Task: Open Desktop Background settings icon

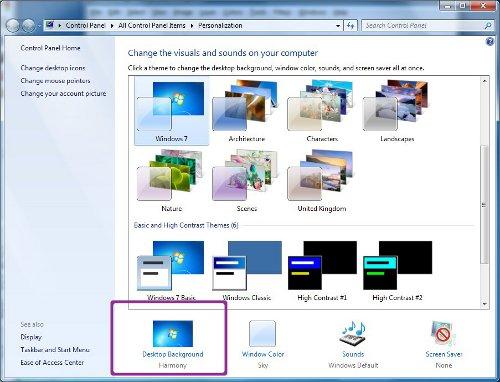Action: pyautogui.click(x=173, y=334)
